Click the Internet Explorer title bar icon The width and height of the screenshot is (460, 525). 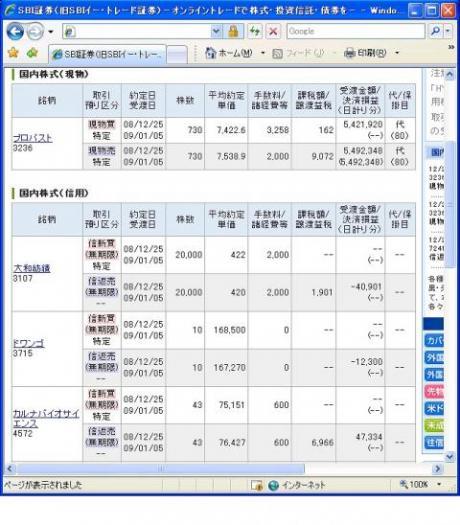pyautogui.click(x=9, y=10)
